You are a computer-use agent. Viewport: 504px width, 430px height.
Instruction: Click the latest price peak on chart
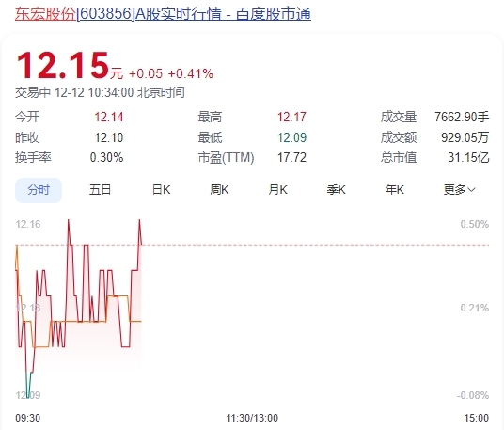tap(139, 220)
